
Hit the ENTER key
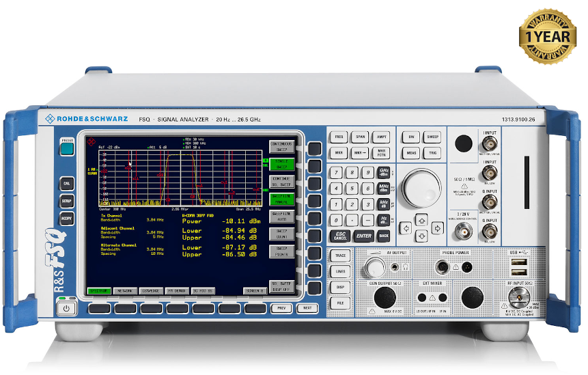pyautogui.click(x=363, y=236)
